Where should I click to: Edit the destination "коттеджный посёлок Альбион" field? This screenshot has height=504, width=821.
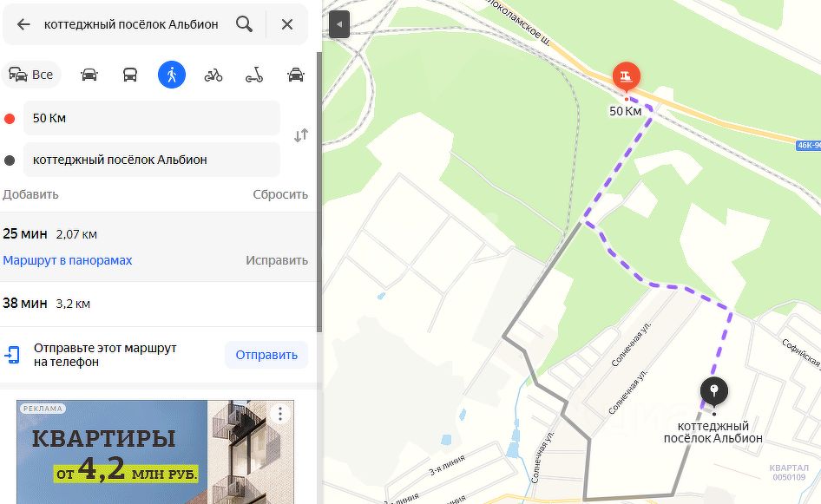(152, 160)
